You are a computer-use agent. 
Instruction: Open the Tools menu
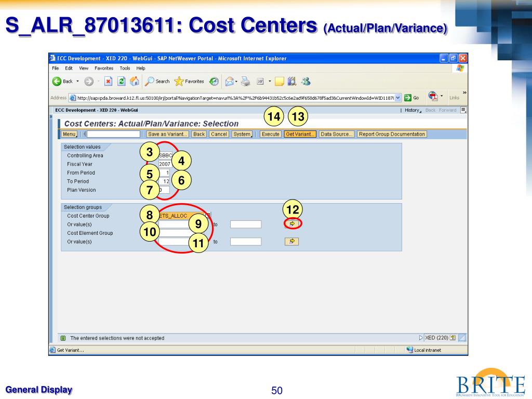(125, 68)
